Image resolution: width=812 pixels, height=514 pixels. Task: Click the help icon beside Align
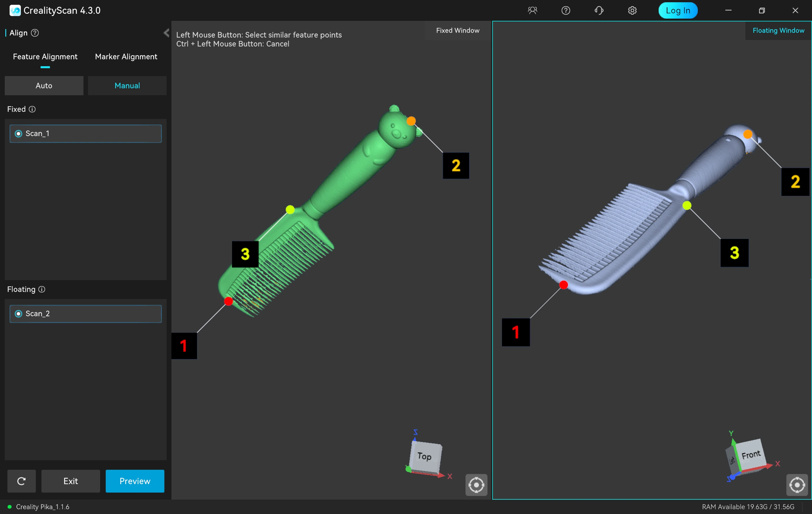(x=35, y=33)
